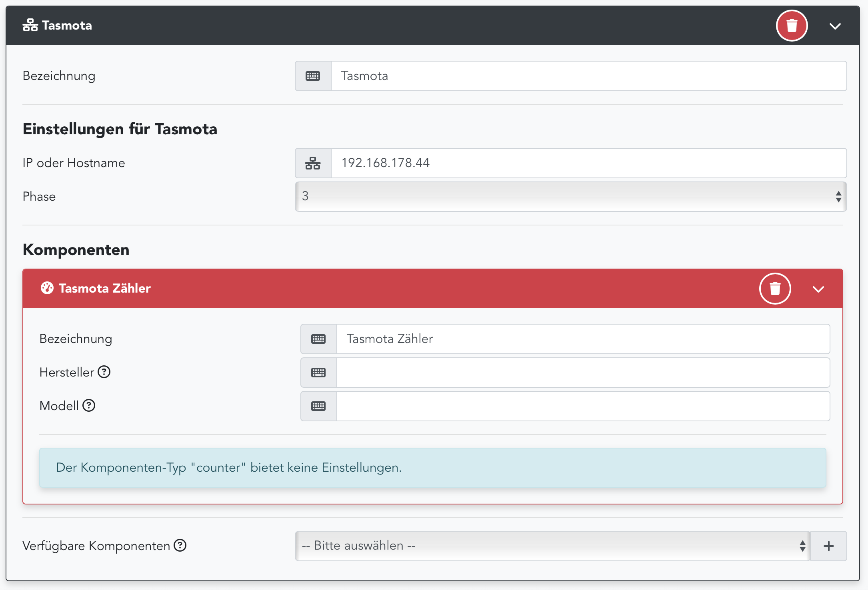Image resolution: width=868 pixels, height=590 pixels.
Task: Collapse the Tasmota device panel chevron
Action: pos(835,26)
